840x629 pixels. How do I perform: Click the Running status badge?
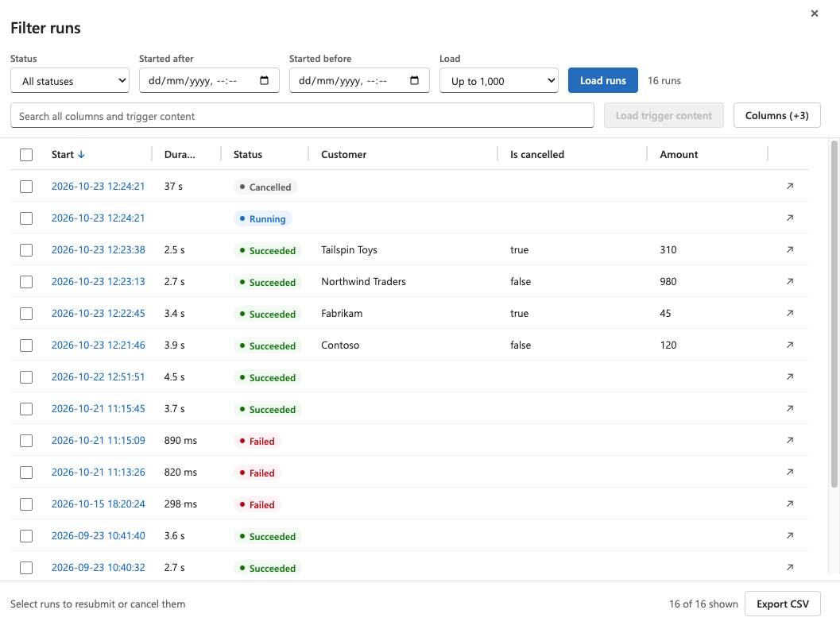click(262, 218)
